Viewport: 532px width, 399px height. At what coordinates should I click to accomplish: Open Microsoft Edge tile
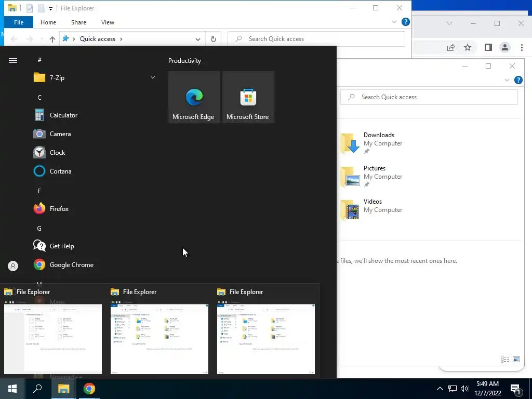pyautogui.click(x=194, y=97)
